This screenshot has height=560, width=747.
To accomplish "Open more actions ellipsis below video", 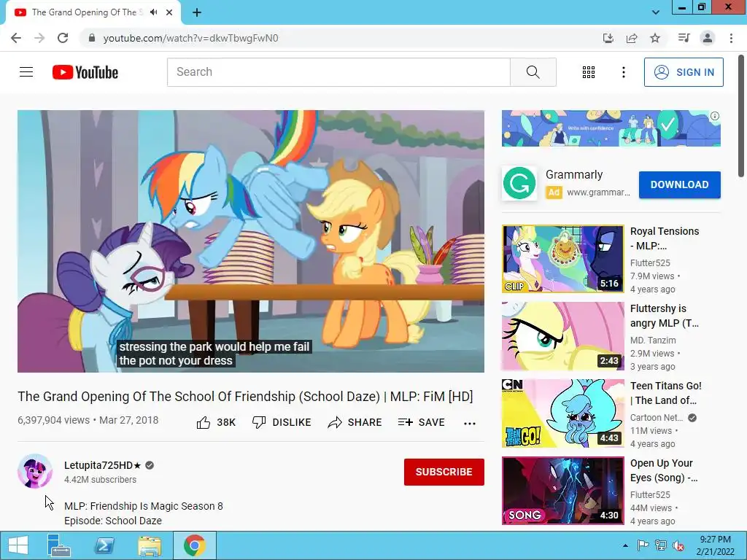I will [470, 424].
